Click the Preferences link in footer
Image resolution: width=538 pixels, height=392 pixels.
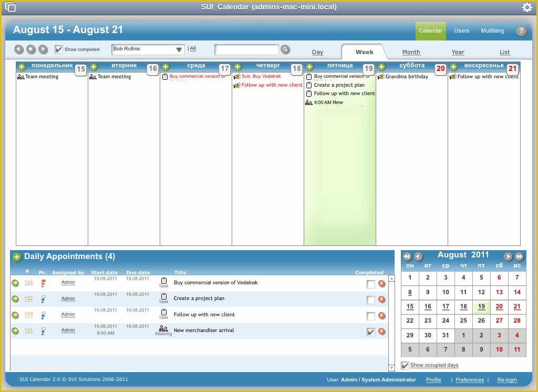pos(469,379)
